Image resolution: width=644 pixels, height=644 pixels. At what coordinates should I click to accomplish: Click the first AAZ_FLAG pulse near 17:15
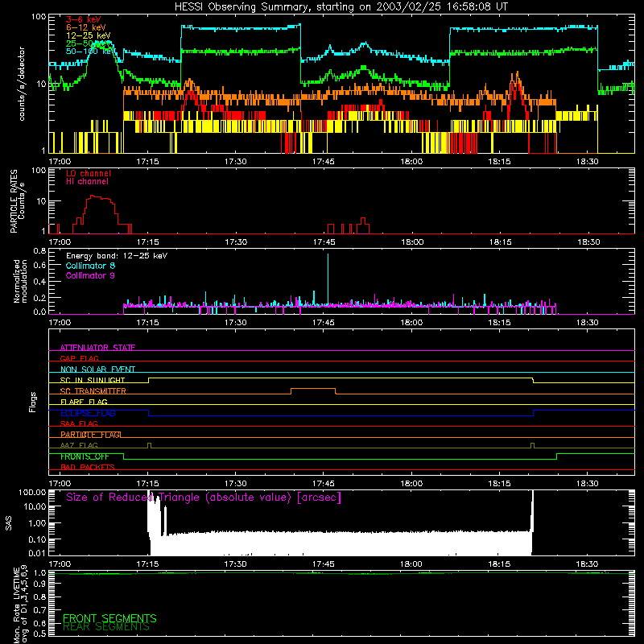(149, 445)
